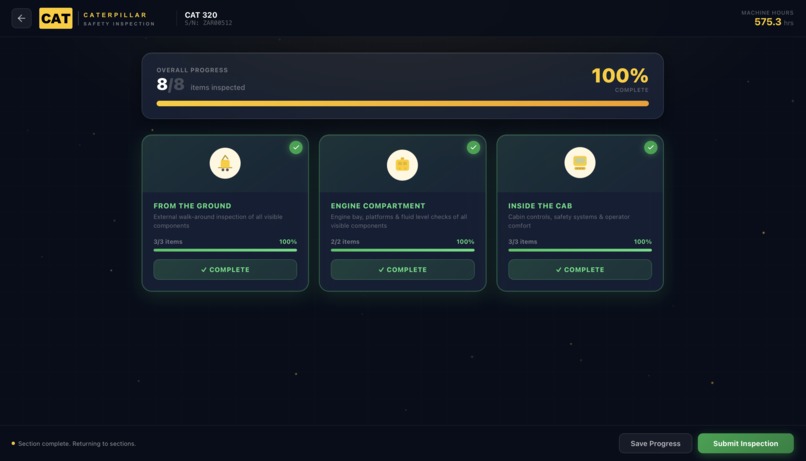Click the 3/3 items count on Inside the Cab
The image size is (806, 461).
coord(522,242)
